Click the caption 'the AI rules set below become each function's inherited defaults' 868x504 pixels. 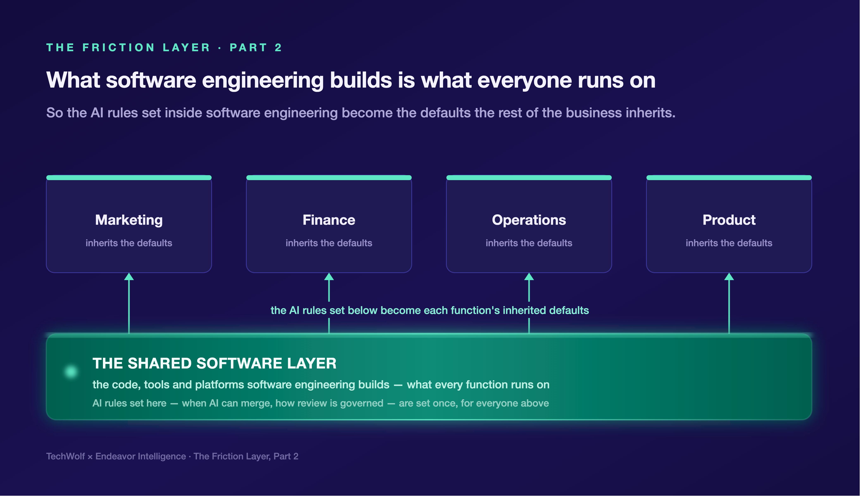click(x=430, y=310)
